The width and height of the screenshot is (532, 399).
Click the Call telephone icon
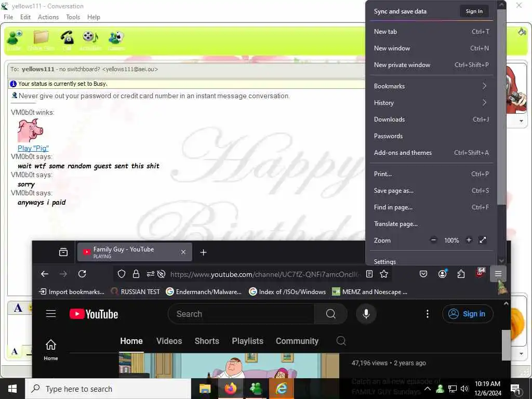67,38
